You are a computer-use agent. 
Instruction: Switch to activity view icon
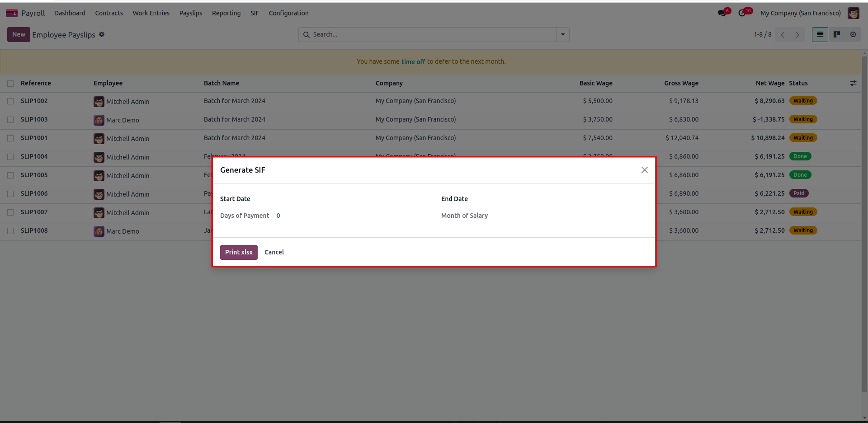click(853, 34)
